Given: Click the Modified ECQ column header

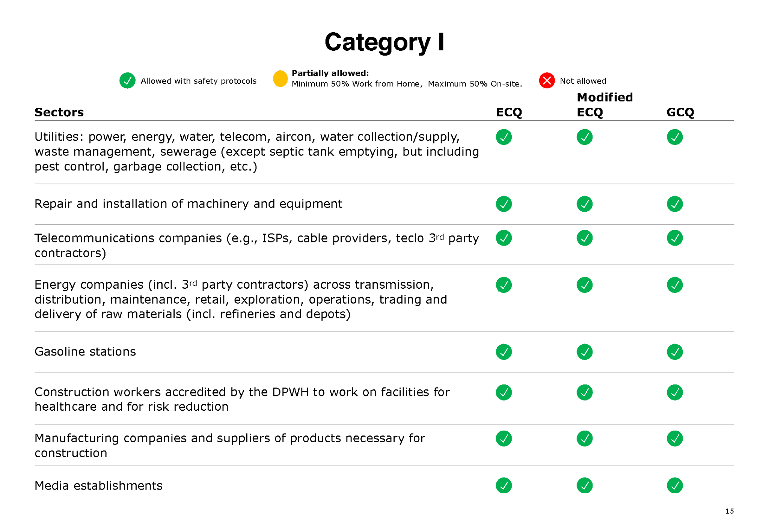Looking at the screenshot, I should click(x=605, y=105).
